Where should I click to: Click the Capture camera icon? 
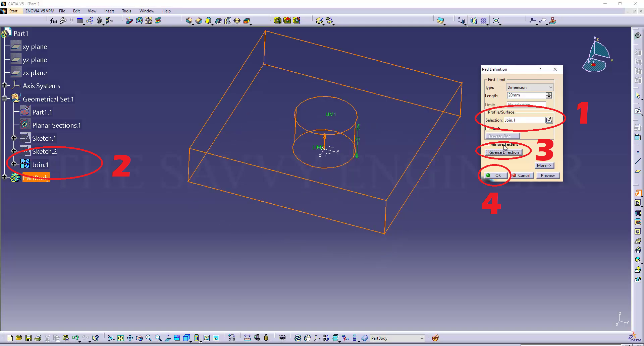282,338
